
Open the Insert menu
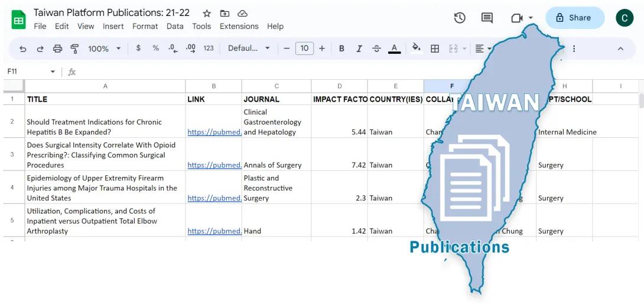[113, 26]
